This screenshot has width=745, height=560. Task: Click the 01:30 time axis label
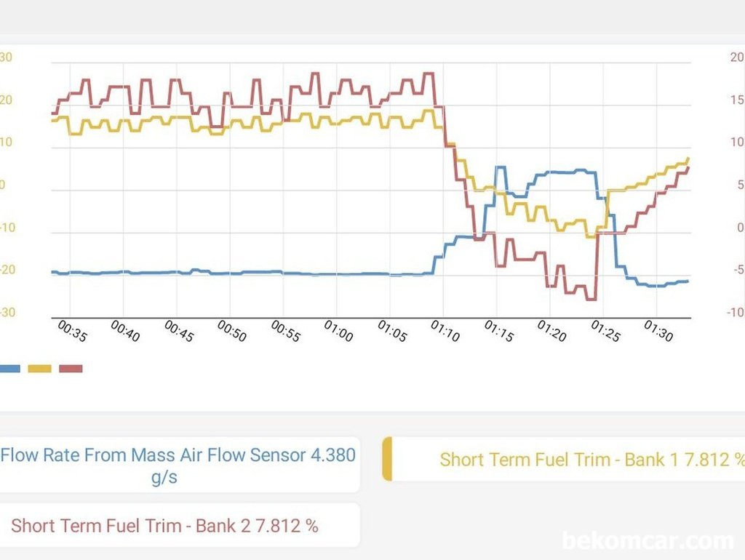658,332
